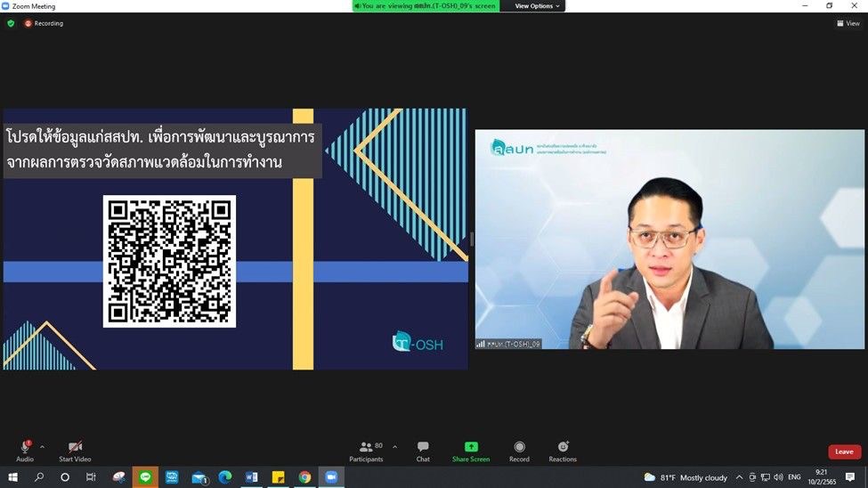Click the red Leave button
The width and height of the screenshot is (868, 488).
click(x=844, y=451)
